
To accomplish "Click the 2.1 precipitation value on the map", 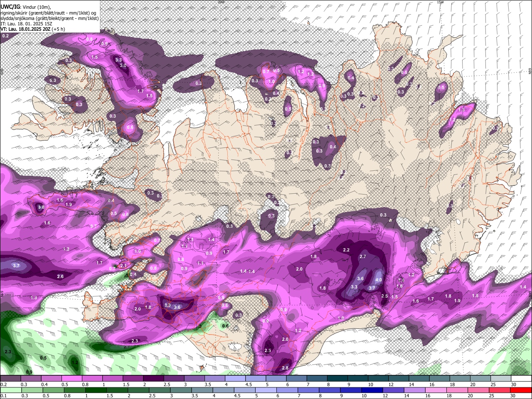I will click(123, 265).
